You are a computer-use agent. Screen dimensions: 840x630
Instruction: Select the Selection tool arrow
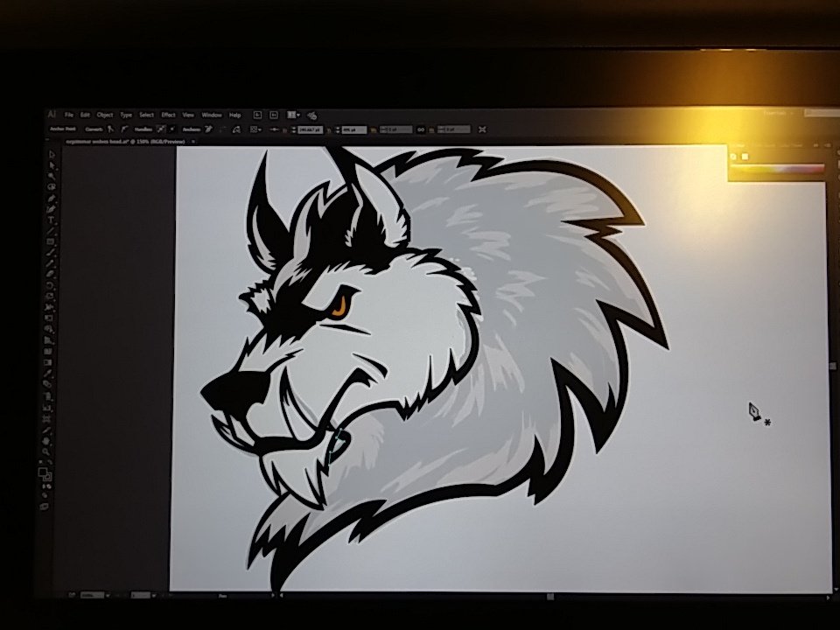(x=52, y=155)
